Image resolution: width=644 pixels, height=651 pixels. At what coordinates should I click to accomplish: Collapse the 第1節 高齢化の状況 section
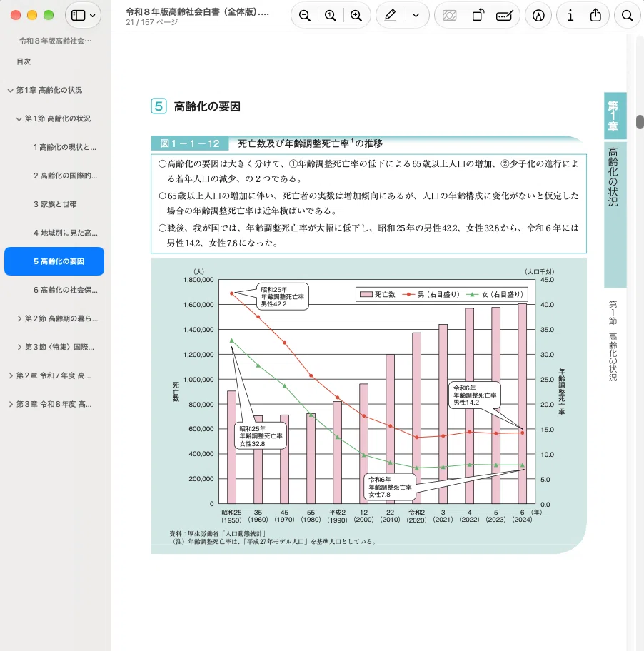[x=19, y=119]
